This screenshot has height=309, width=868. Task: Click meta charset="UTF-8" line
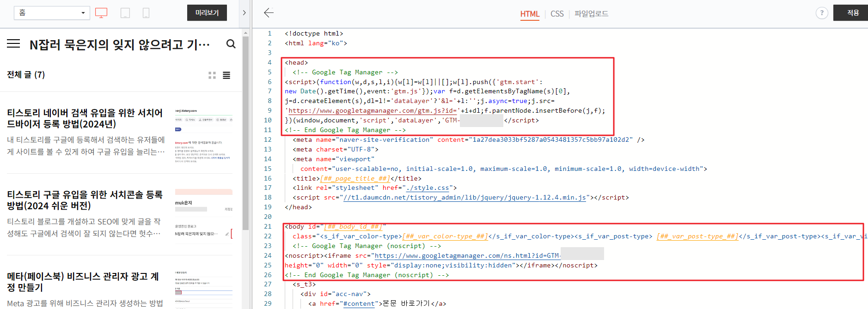pyautogui.click(x=336, y=149)
